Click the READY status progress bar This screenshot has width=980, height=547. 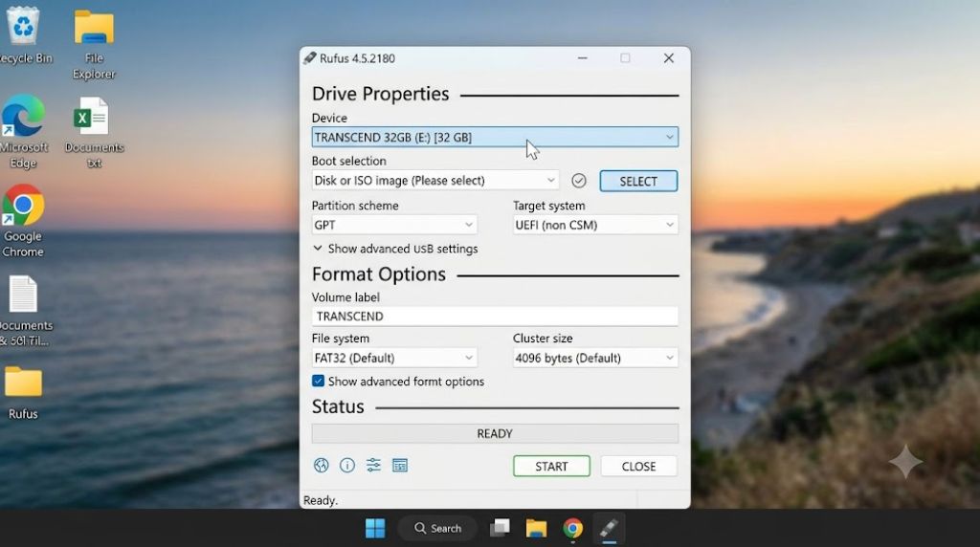(495, 433)
